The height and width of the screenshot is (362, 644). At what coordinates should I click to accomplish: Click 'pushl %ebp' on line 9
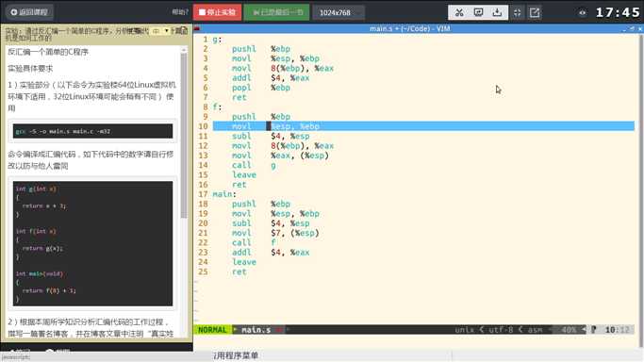(261, 117)
